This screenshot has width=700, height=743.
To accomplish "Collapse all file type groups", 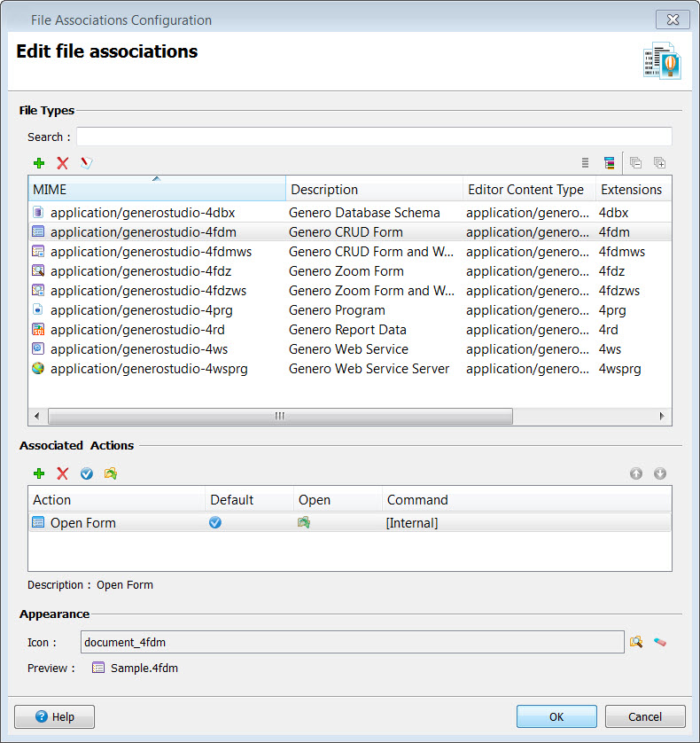I will [x=635, y=163].
